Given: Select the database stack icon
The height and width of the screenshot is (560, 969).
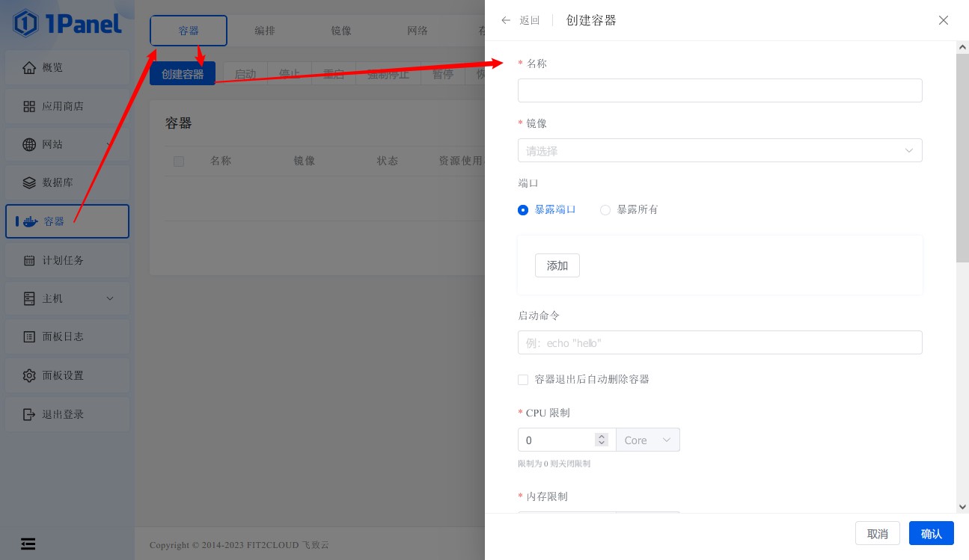Looking at the screenshot, I should tap(29, 182).
